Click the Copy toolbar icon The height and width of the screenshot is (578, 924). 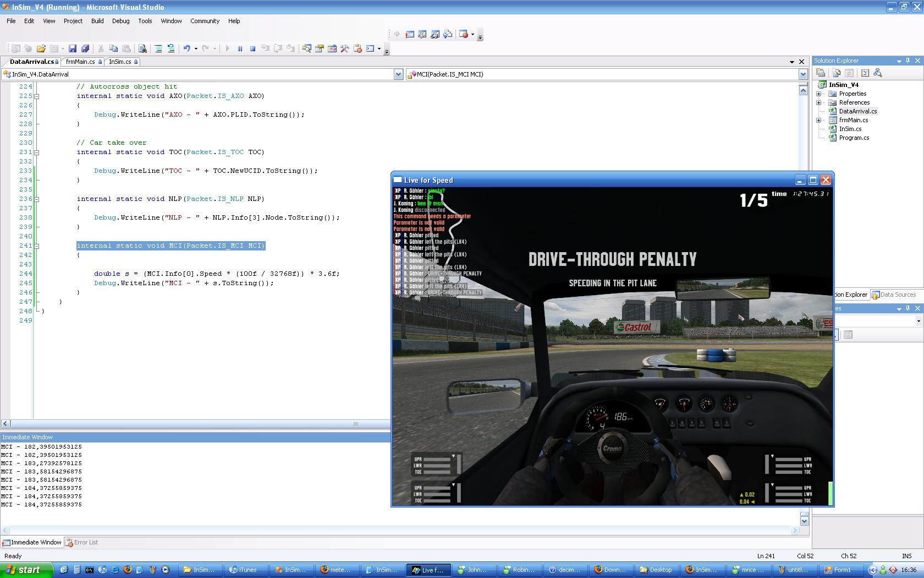[113, 48]
